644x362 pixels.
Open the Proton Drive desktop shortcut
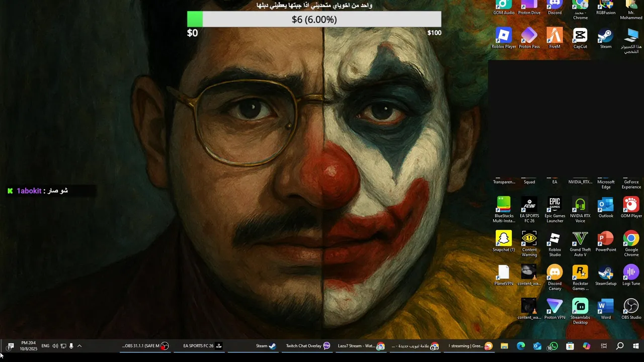[x=529, y=8]
